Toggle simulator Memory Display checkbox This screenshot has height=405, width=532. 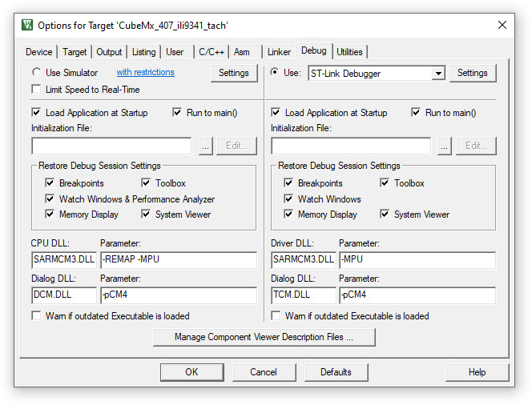(50, 215)
